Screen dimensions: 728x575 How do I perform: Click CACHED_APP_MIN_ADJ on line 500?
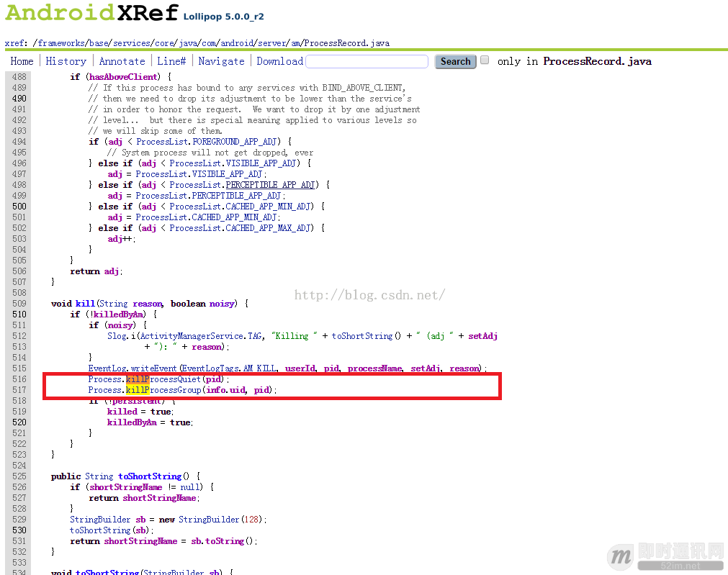click(x=268, y=206)
